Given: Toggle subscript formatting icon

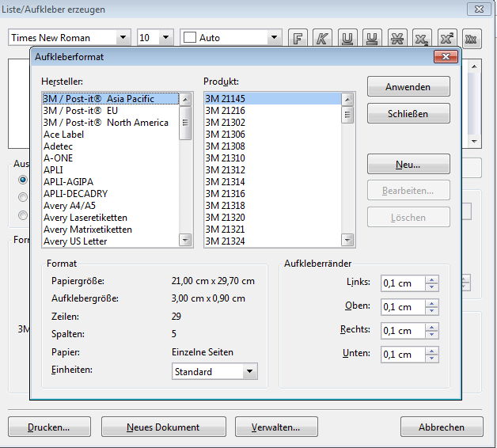Looking at the screenshot, I should 422,39.
